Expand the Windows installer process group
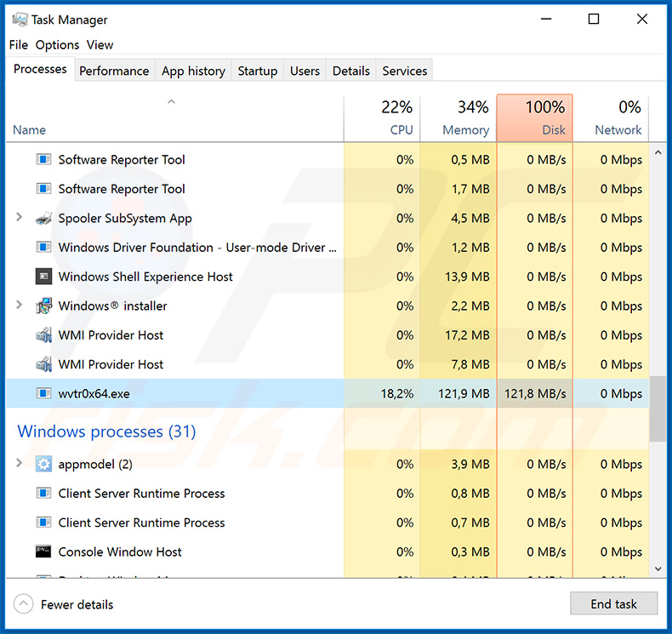Screen dimensions: 672x634 pyautogui.click(x=19, y=305)
